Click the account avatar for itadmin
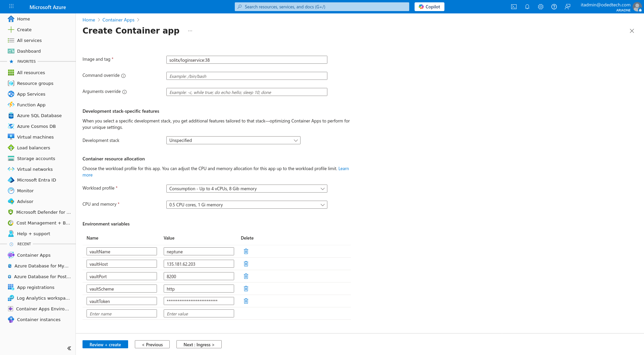The image size is (644, 355). [637, 7]
